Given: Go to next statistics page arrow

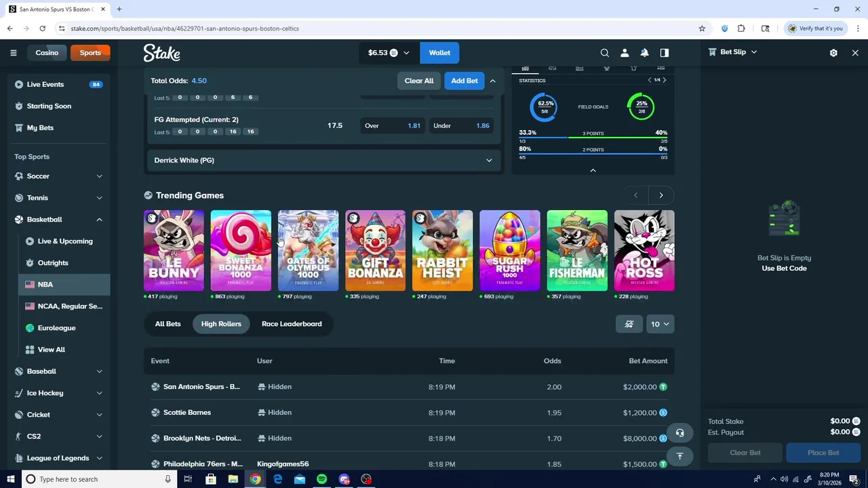Looking at the screenshot, I should pos(664,80).
